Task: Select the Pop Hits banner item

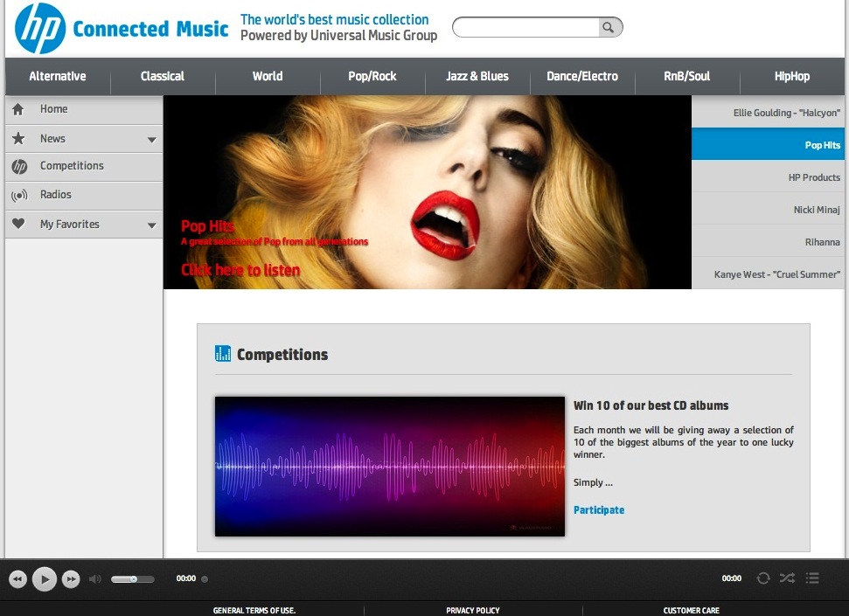Action: point(768,144)
